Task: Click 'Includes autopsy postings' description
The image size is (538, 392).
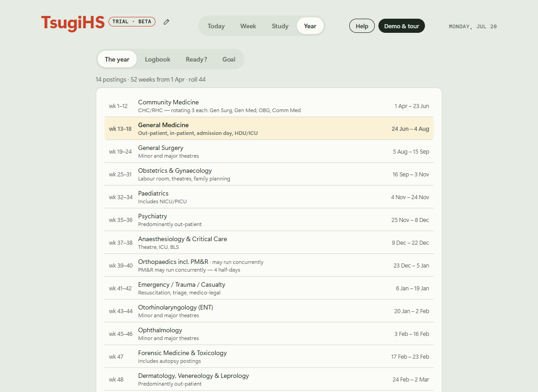Action: pyautogui.click(x=170, y=361)
